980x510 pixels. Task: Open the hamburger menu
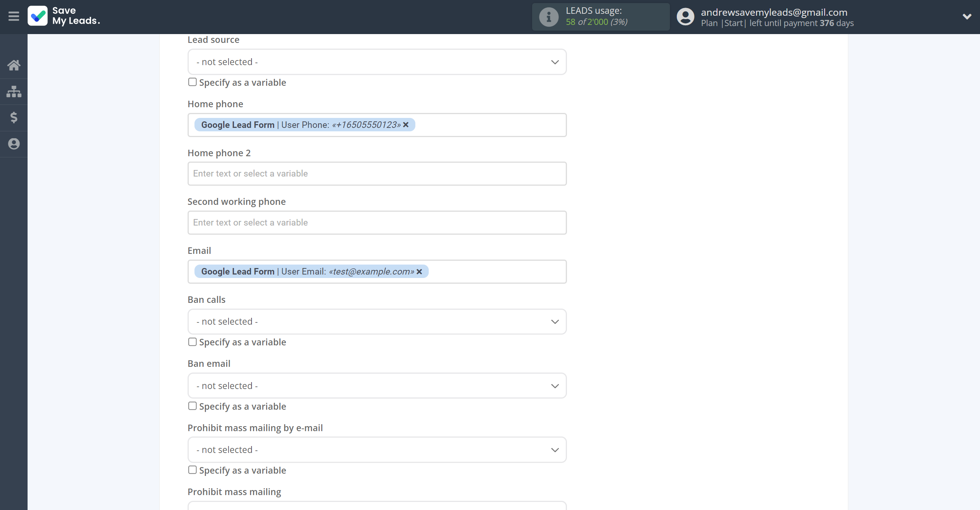point(14,16)
